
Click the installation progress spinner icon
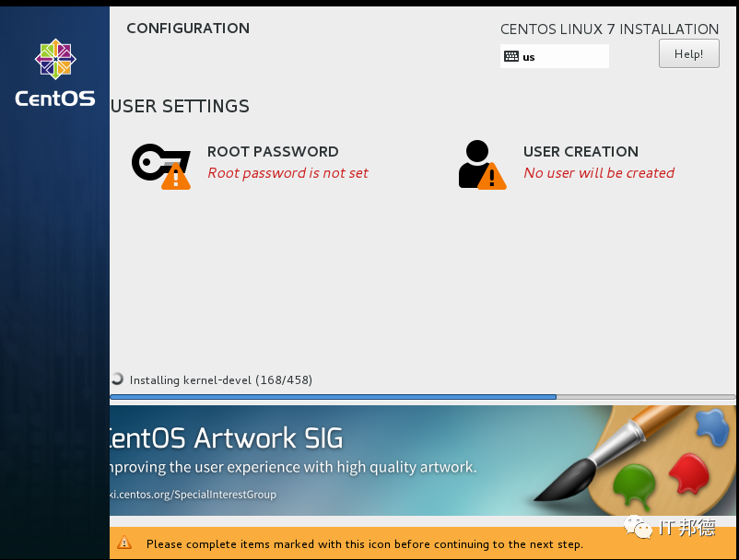(117, 379)
